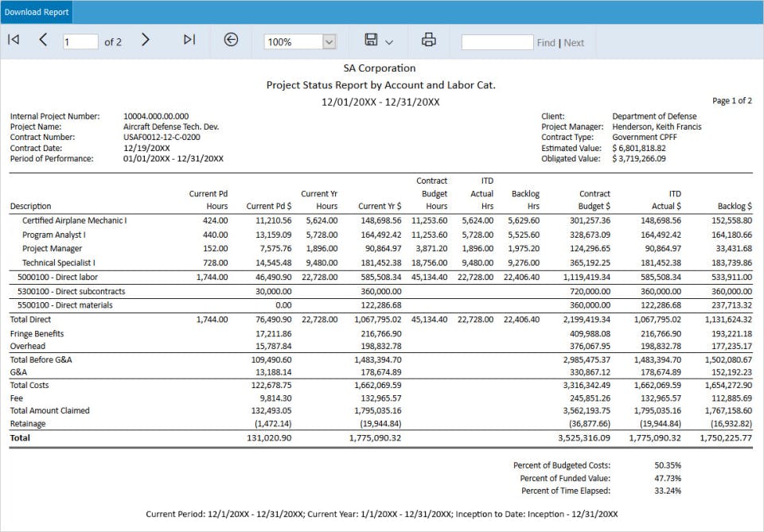The width and height of the screenshot is (764, 532).
Task: Navigate to the first page of the report
Action: pos(13,40)
